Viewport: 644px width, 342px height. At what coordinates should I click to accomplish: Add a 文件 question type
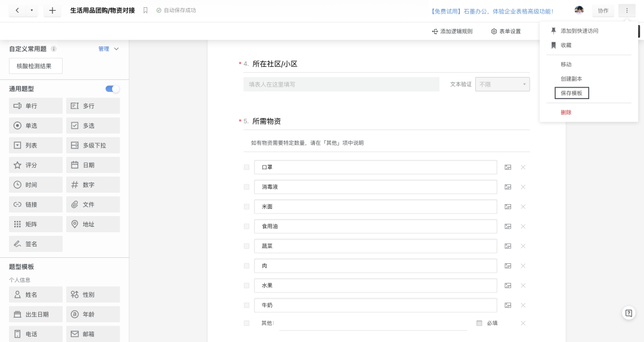[93, 204]
